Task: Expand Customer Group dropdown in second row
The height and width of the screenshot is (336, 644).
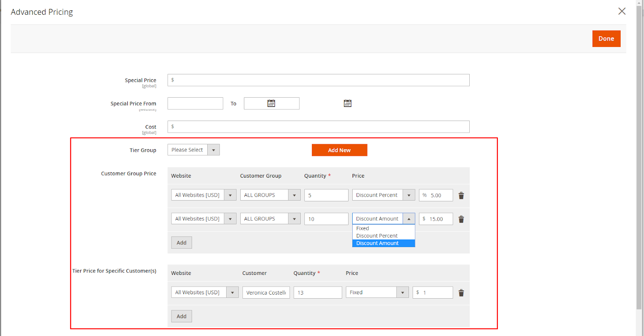Action: point(270,219)
